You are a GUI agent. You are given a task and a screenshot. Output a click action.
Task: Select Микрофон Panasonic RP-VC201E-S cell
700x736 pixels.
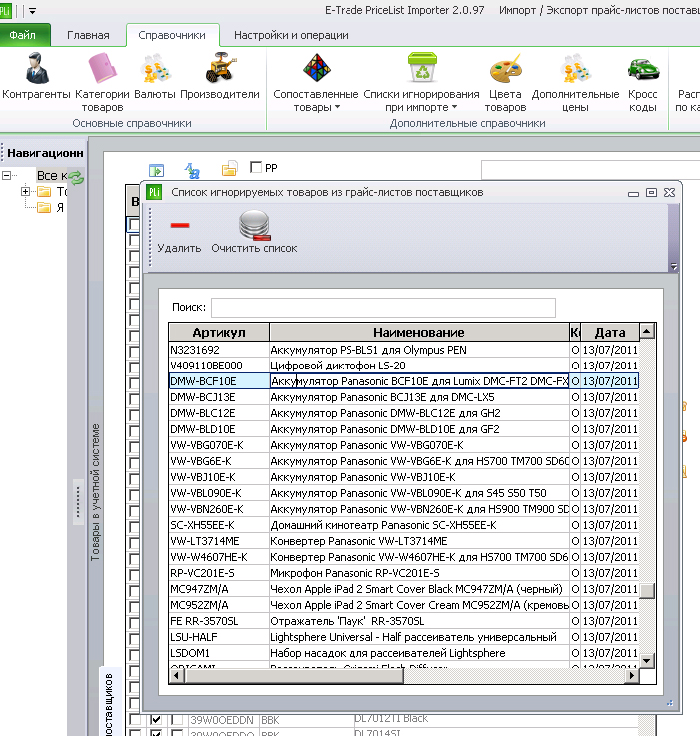[x=418, y=573]
